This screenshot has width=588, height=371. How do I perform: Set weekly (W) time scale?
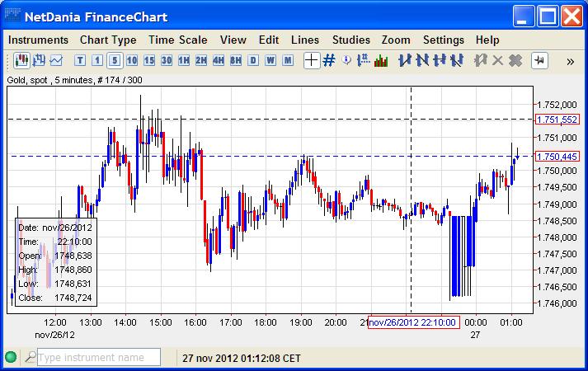[270, 60]
